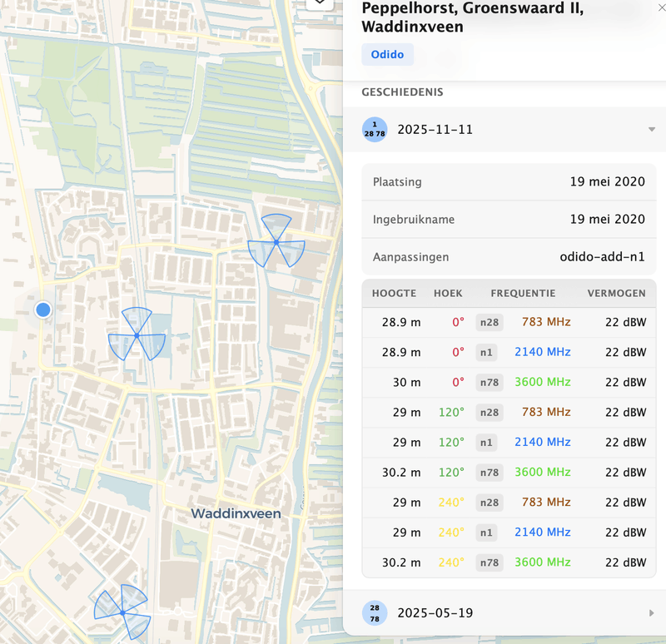666x644 pixels.
Task: Select the antenna marker north of Waddinxveen
Action: [x=276, y=241]
